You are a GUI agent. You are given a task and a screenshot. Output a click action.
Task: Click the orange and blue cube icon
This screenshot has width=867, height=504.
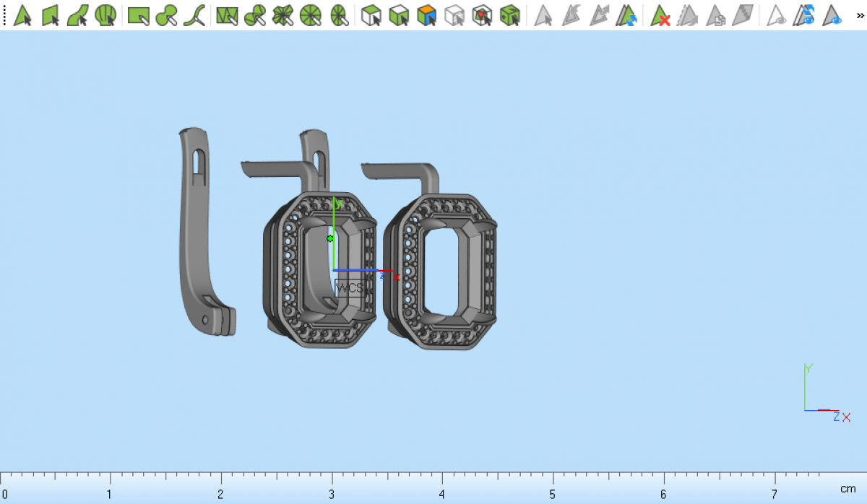coord(427,15)
